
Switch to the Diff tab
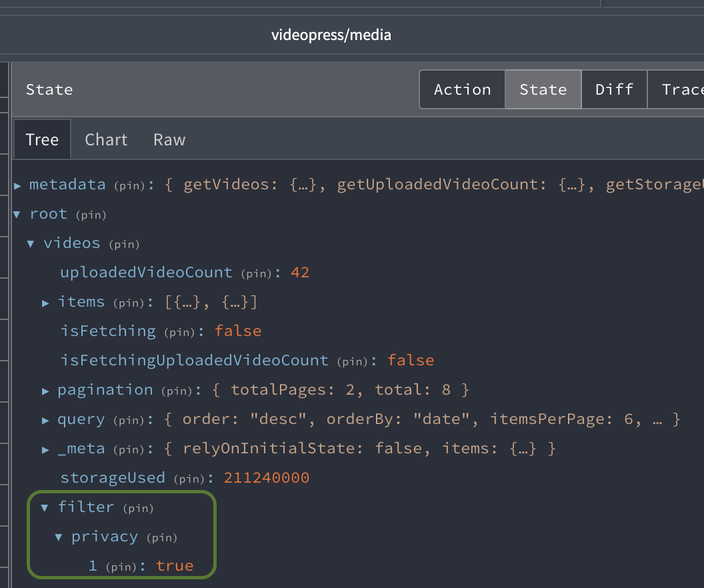(614, 89)
